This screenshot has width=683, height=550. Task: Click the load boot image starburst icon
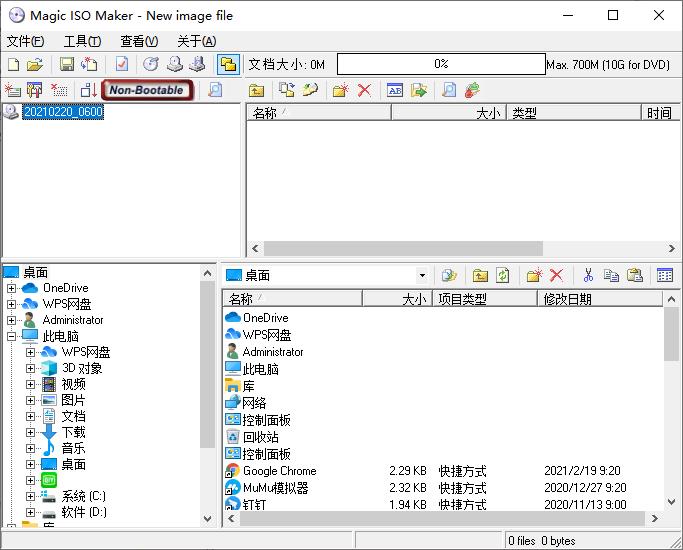[x=13, y=90]
